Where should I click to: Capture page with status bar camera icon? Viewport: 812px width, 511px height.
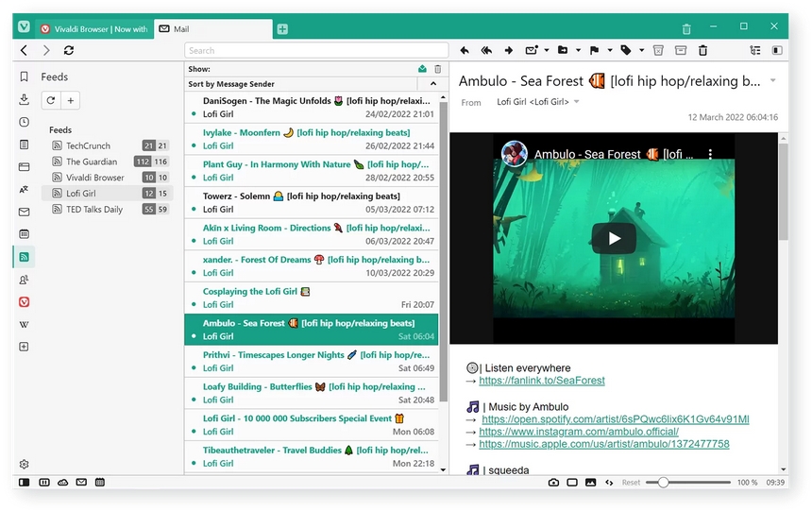click(553, 483)
